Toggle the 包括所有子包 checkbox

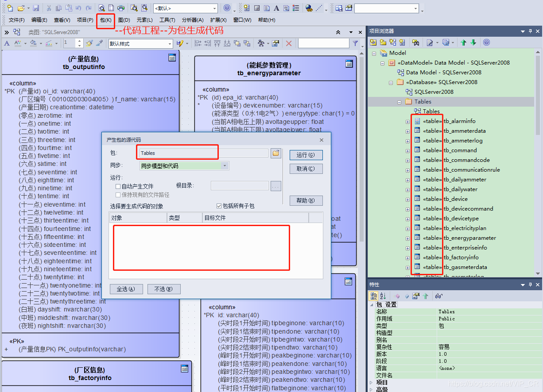219,206
